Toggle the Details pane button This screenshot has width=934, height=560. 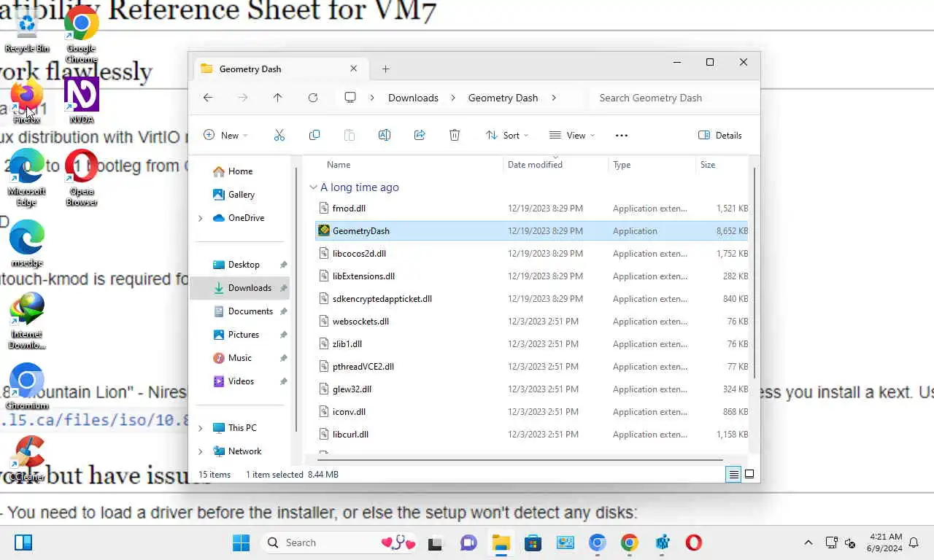coord(720,135)
